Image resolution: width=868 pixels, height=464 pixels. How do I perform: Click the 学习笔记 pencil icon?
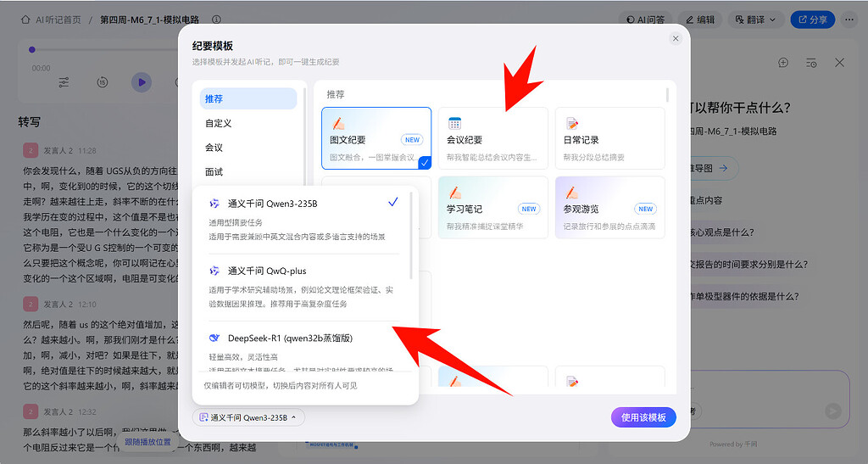(x=454, y=193)
